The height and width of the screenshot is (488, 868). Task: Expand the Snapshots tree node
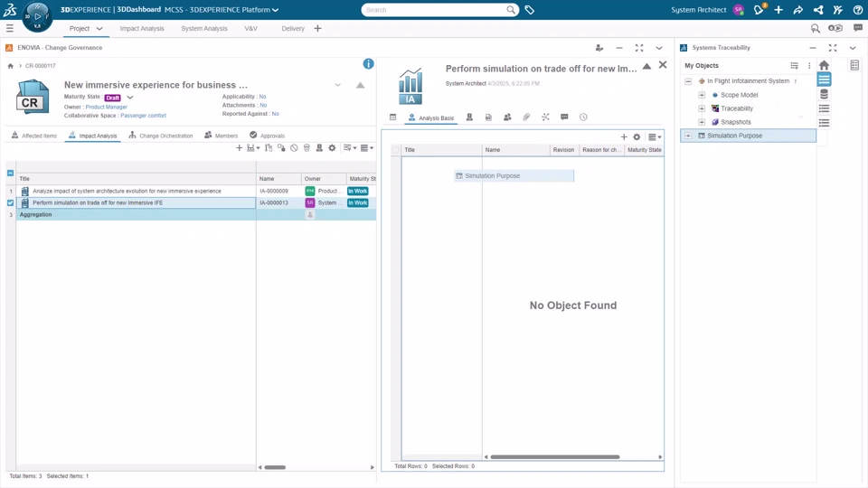click(702, 122)
